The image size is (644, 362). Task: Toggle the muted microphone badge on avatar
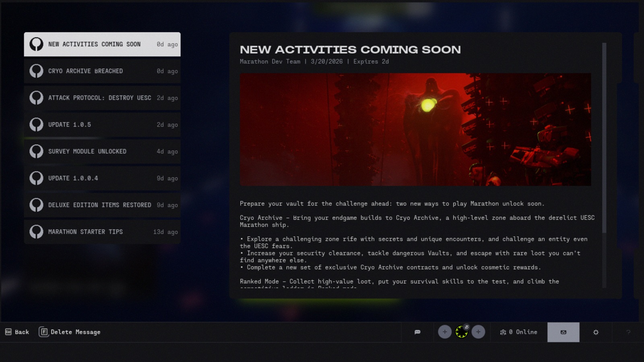tap(466, 327)
